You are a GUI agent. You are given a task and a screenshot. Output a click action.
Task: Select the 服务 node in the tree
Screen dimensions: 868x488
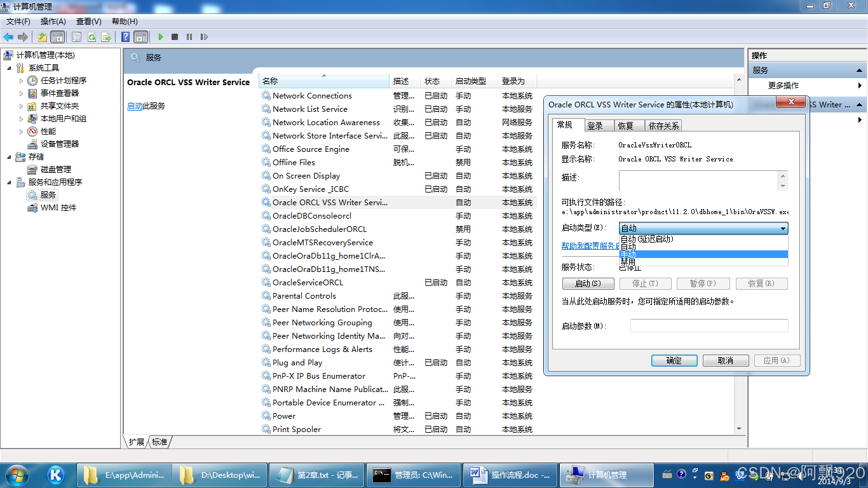coord(48,195)
